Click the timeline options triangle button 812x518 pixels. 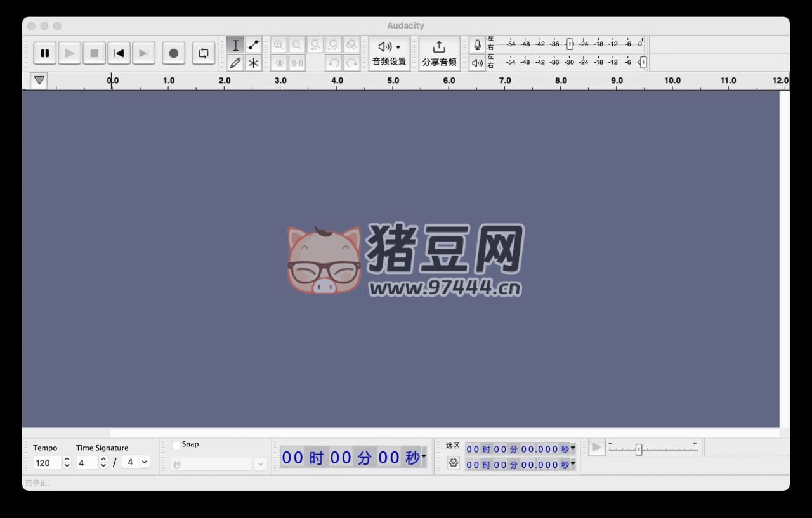[x=39, y=81]
